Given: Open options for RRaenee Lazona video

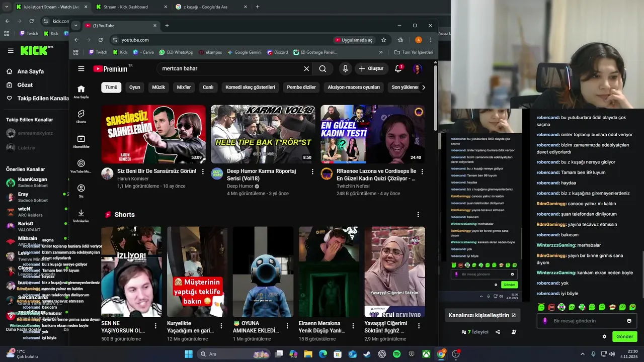Looking at the screenshot, I should (x=422, y=171).
